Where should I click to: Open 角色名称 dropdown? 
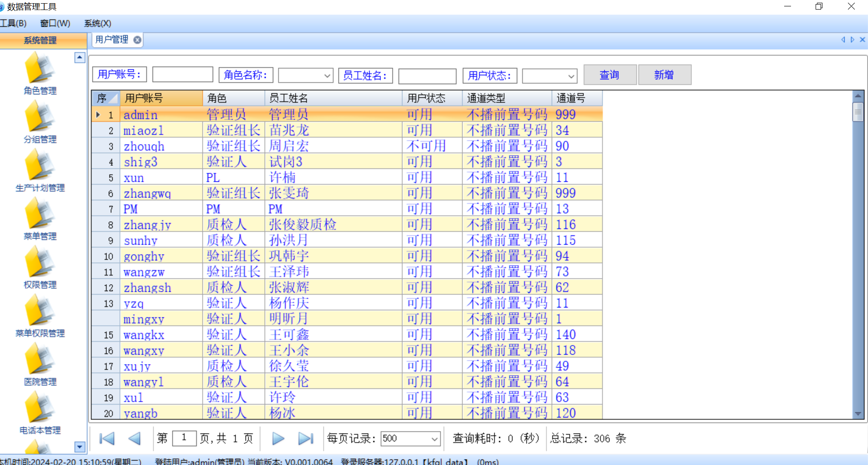[x=327, y=76]
